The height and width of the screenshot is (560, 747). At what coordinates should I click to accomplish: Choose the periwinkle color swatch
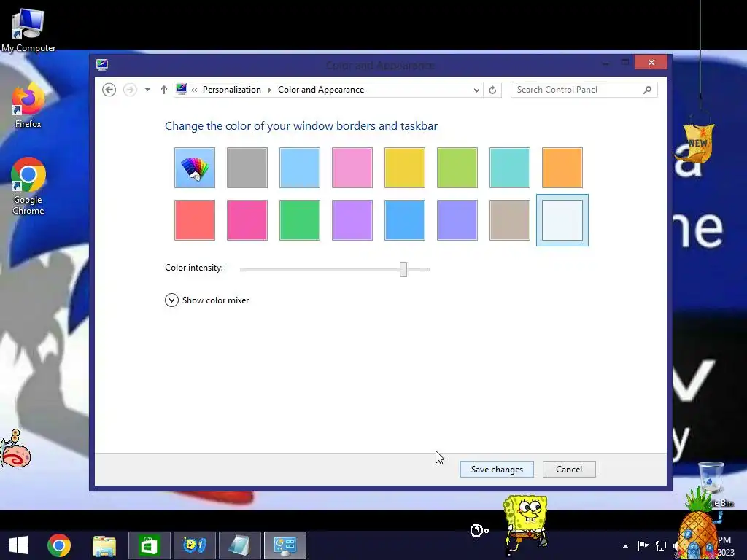(x=457, y=220)
